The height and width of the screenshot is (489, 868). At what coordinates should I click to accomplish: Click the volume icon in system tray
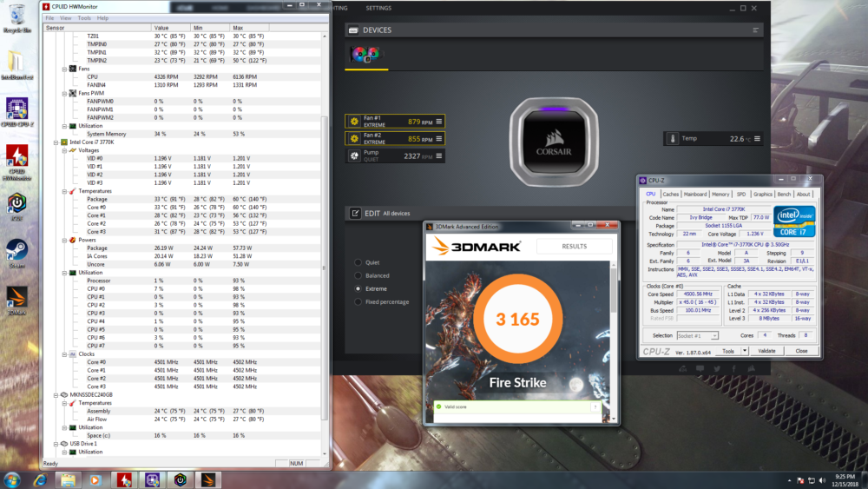point(822,480)
